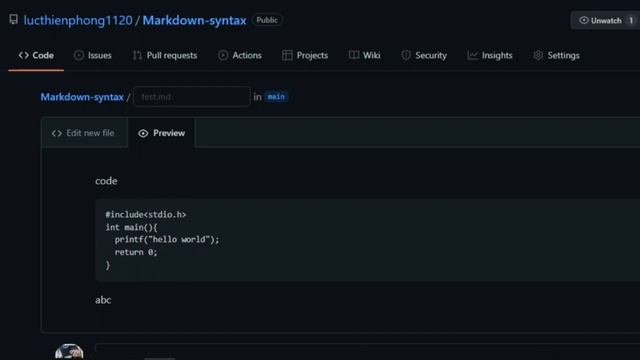Click the printf("hello world"); line

click(x=167, y=240)
